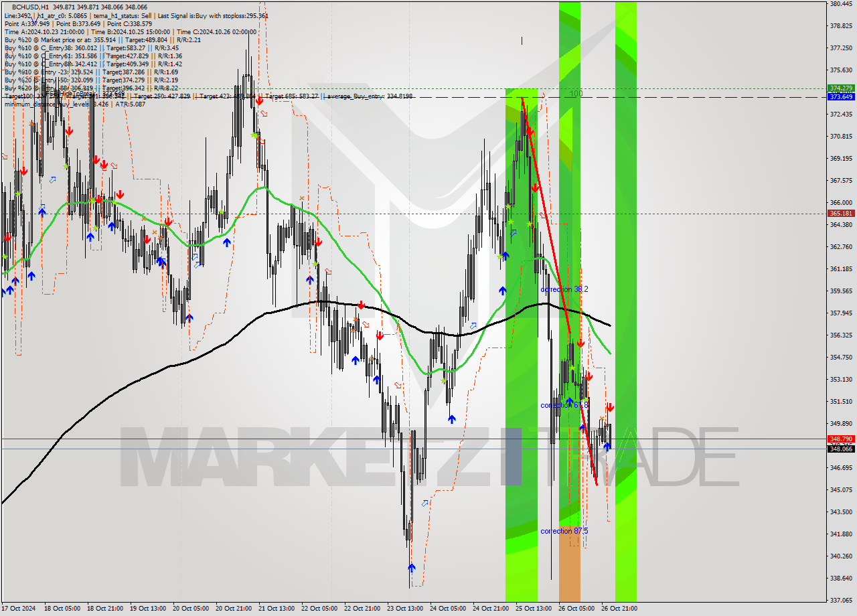Click the 'correction 38.2' chart label
The height and width of the screenshot is (616, 857).
pos(564,289)
